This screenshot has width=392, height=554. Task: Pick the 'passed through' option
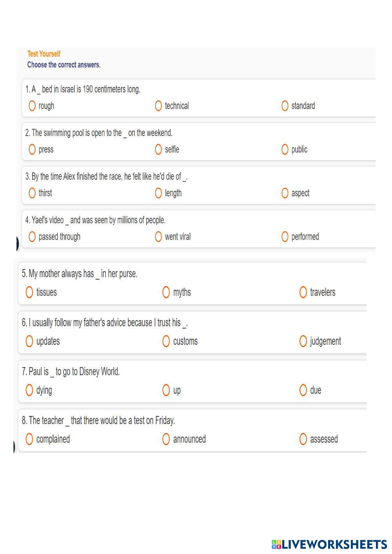click(x=32, y=237)
